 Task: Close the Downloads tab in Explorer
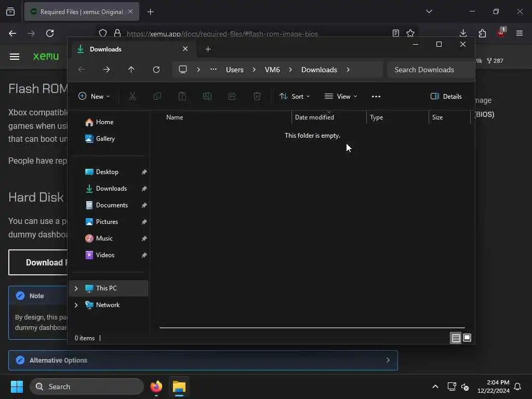[x=185, y=49]
